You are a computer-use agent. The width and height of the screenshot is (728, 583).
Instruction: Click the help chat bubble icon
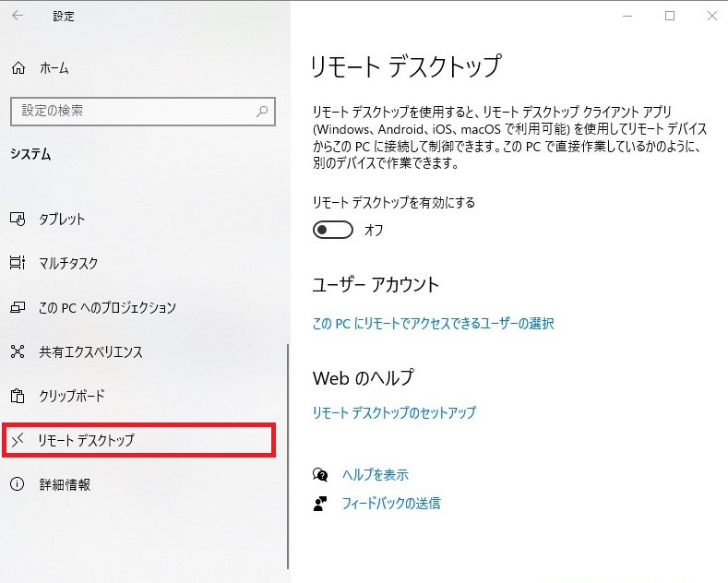click(x=320, y=474)
